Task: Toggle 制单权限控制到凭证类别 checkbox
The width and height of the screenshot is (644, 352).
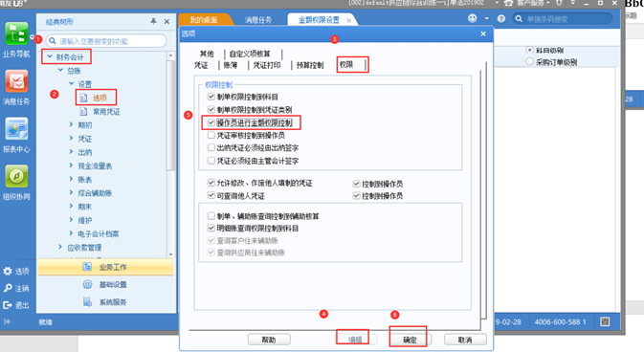Action: pyautogui.click(x=211, y=110)
